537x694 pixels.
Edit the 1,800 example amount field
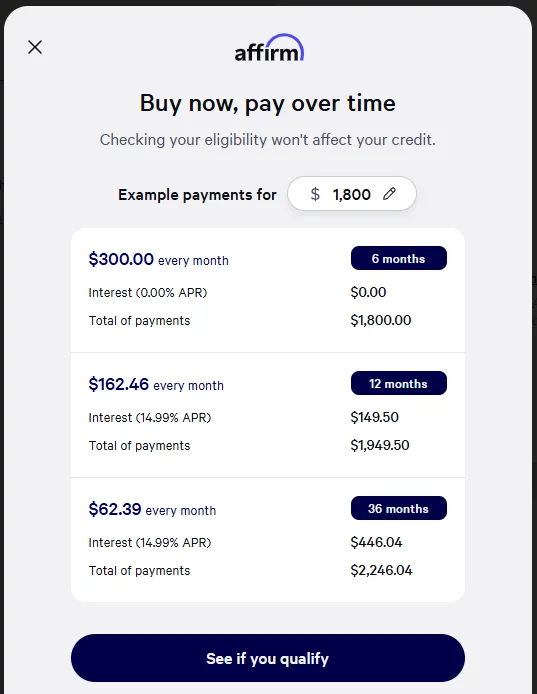click(352, 194)
